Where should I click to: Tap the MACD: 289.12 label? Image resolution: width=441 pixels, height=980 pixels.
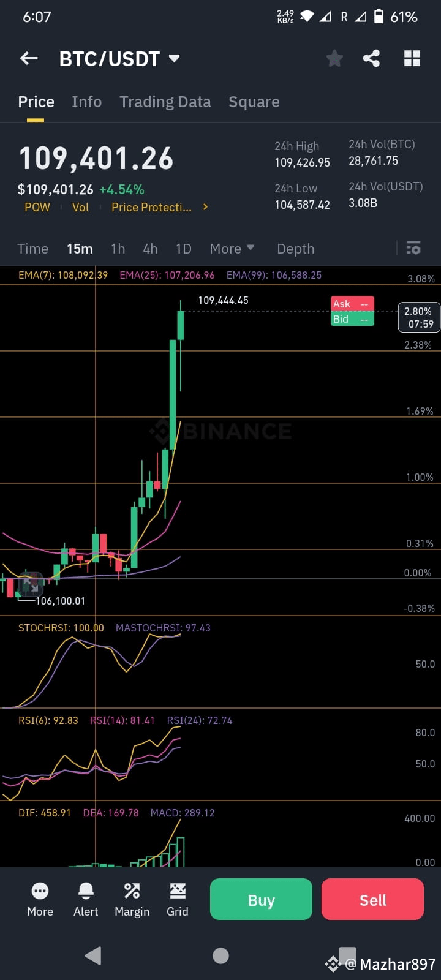[x=183, y=813]
